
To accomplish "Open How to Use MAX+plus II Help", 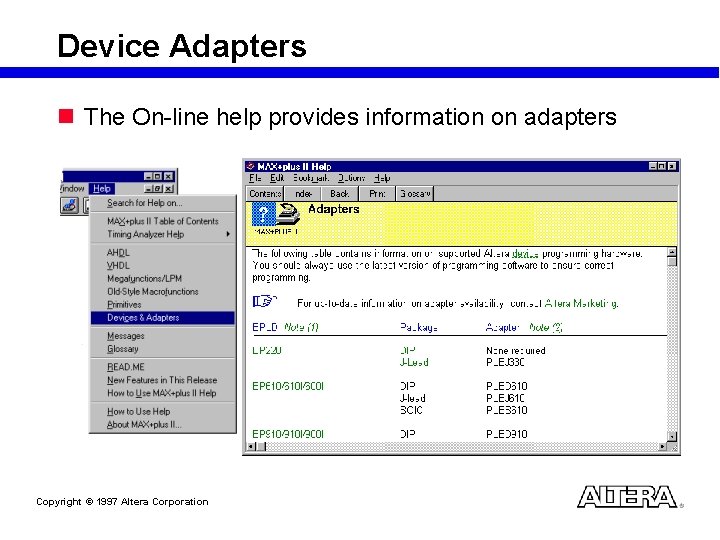I will click(x=161, y=393).
